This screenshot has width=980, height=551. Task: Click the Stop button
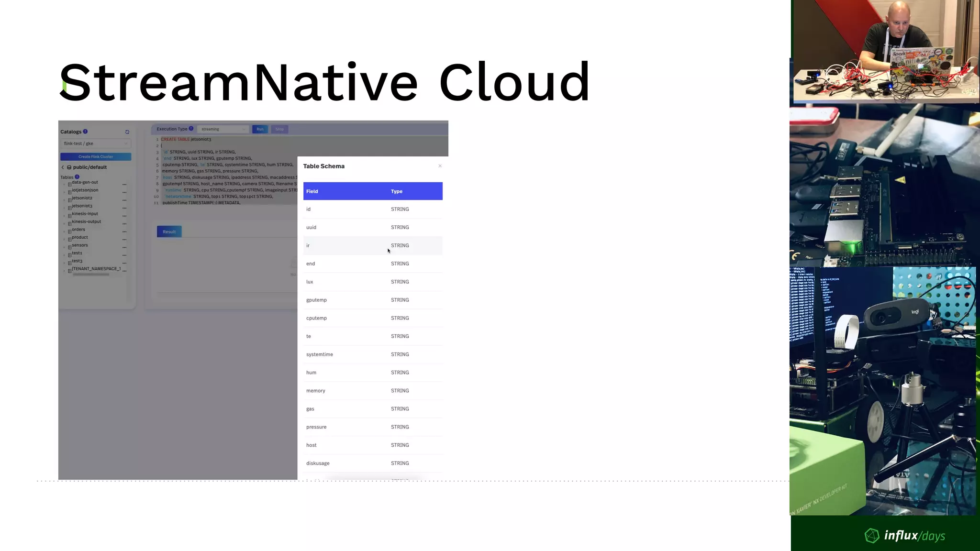click(x=279, y=129)
